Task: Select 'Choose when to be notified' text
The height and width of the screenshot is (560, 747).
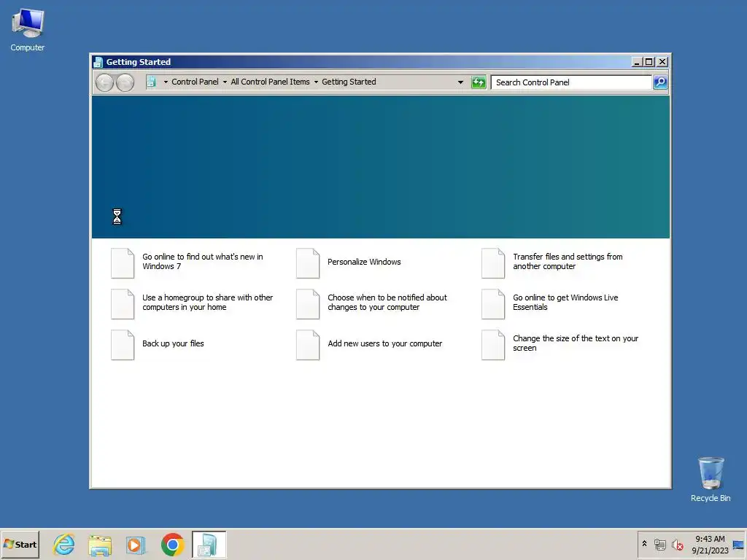Action: 387,303
